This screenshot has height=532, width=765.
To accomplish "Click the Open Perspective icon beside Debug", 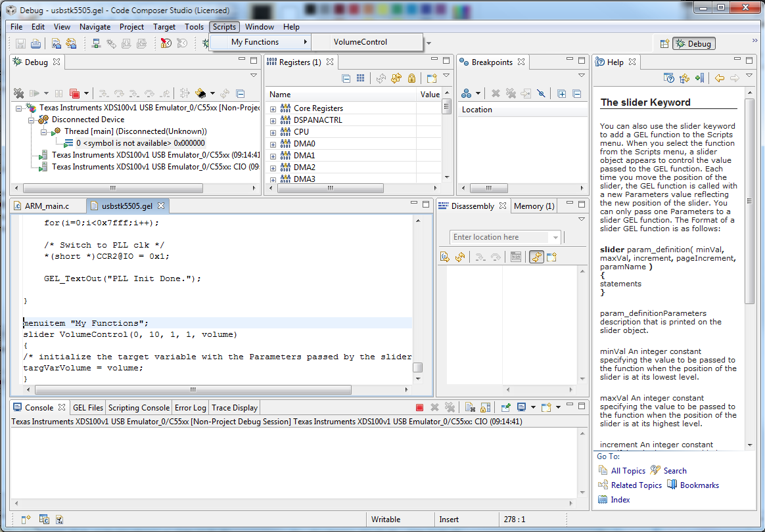I will tap(664, 44).
